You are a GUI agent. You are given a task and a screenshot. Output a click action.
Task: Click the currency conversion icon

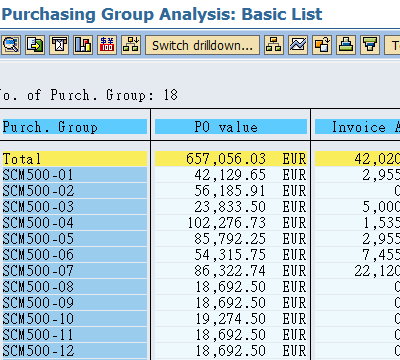[x=107, y=45]
